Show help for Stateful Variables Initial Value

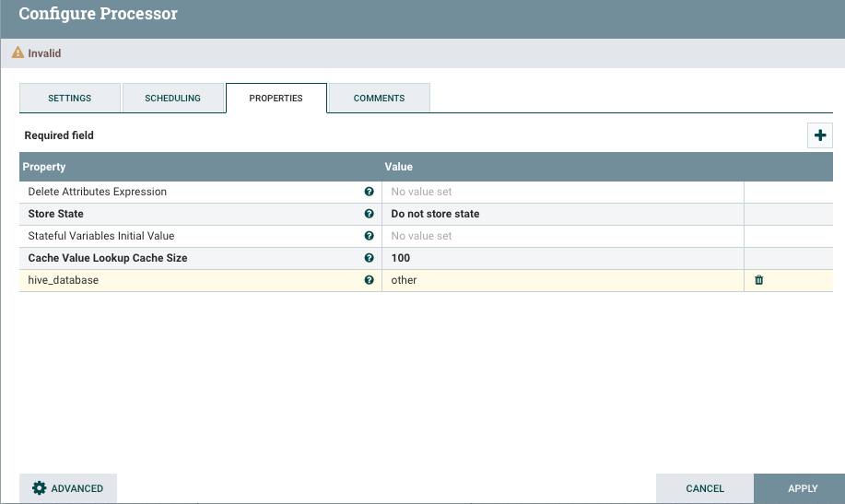370,236
